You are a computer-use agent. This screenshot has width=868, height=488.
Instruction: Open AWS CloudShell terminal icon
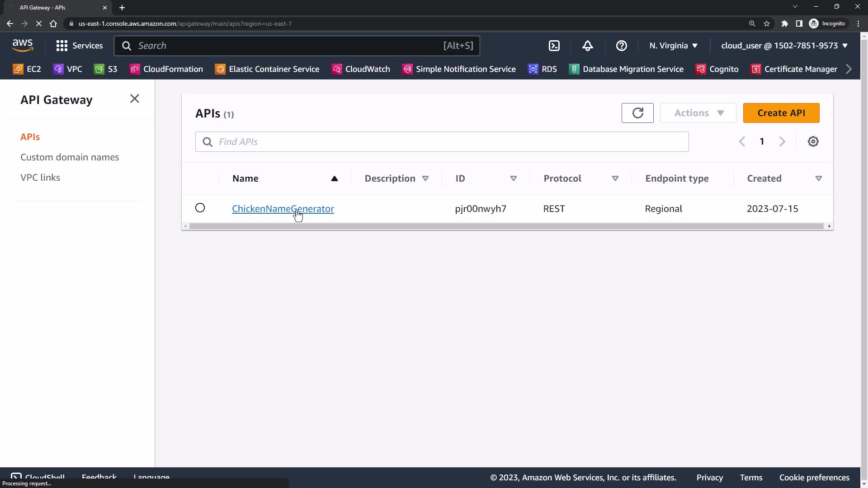click(x=554, y=46)
